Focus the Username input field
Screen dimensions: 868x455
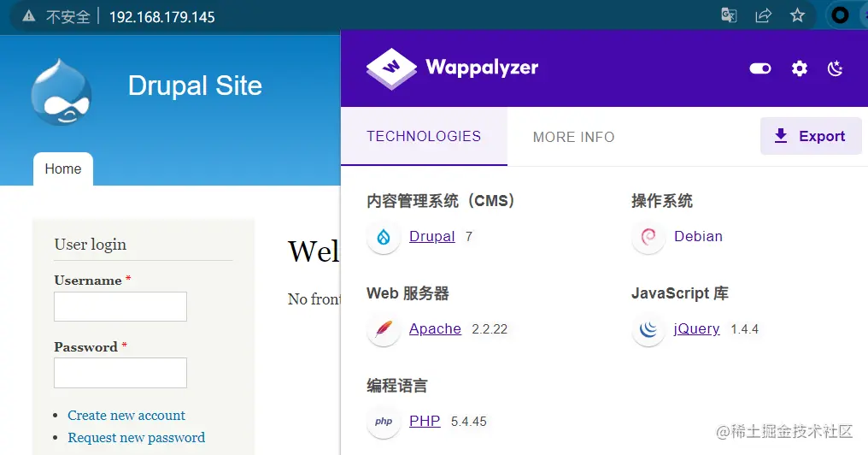tap(120, 306)
